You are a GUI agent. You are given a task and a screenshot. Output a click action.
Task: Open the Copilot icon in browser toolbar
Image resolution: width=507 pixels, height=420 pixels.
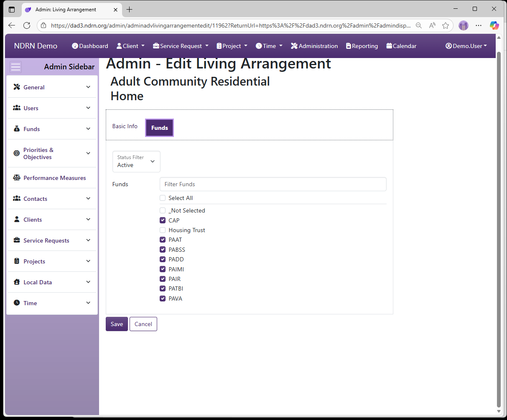494,25
